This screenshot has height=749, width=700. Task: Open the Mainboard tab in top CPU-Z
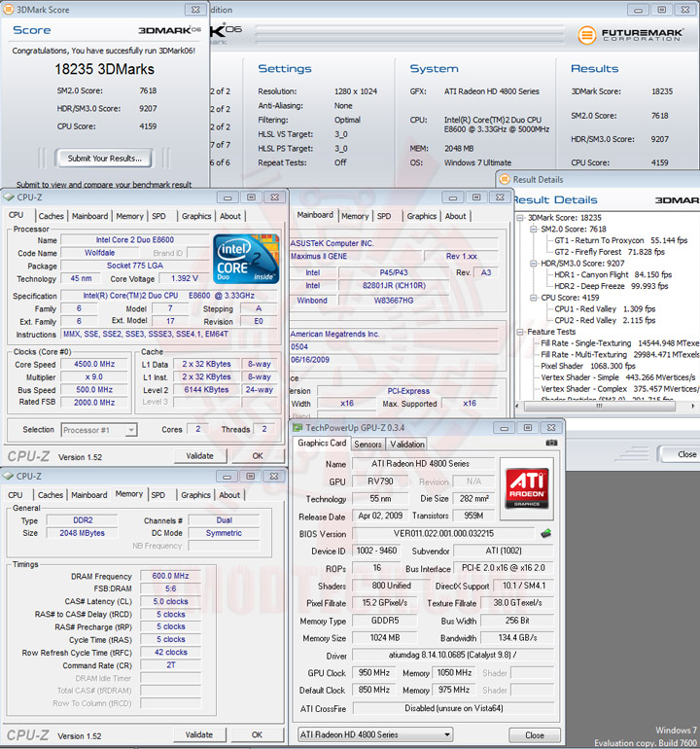(89, 216)
